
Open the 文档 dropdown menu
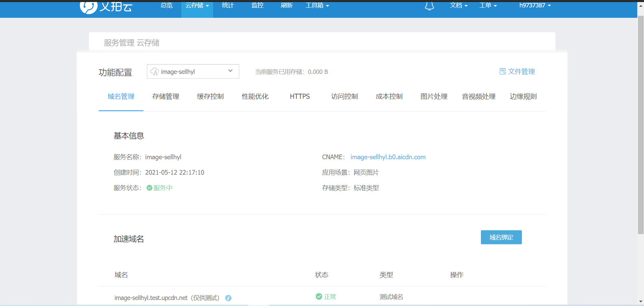click(x=458, y=5)
